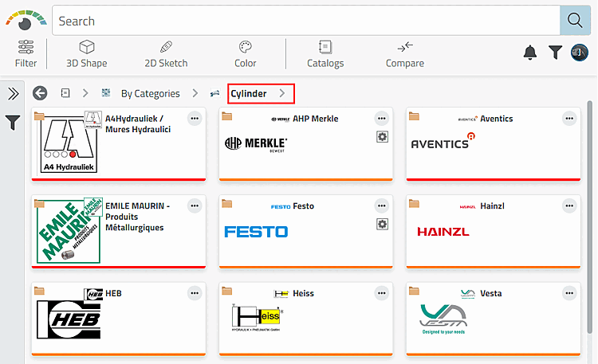Go back with the arrow button
Image resolution: width=598 pixels, height=364 pixels.
point(40,93)
